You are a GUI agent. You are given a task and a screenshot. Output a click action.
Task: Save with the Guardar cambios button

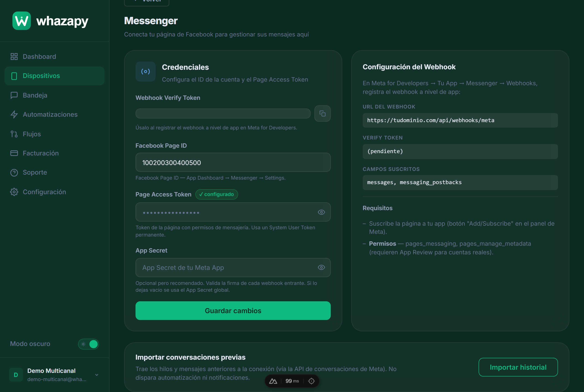point(233,311)
